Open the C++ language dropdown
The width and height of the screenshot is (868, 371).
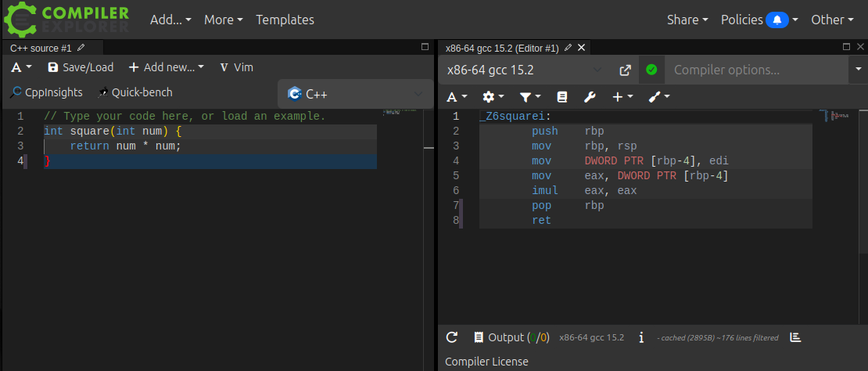click(x=356, y=94)
